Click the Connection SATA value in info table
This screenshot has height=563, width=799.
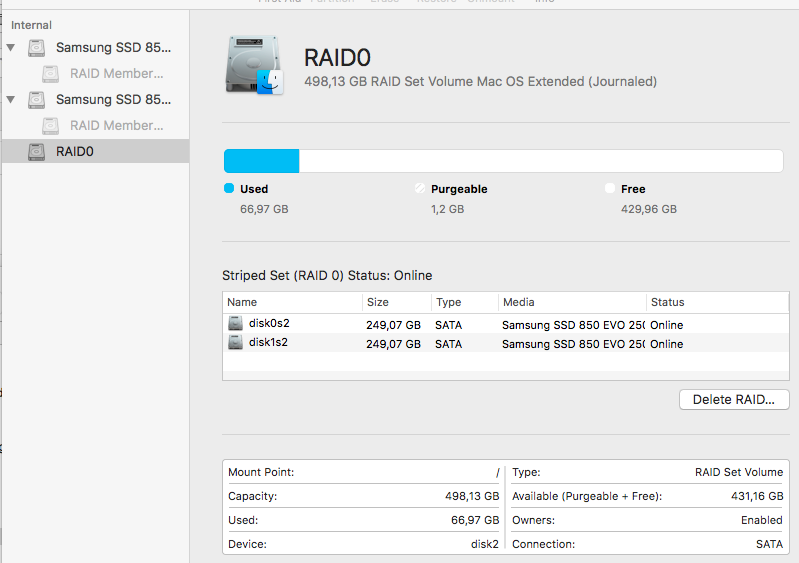pos(769,544)
